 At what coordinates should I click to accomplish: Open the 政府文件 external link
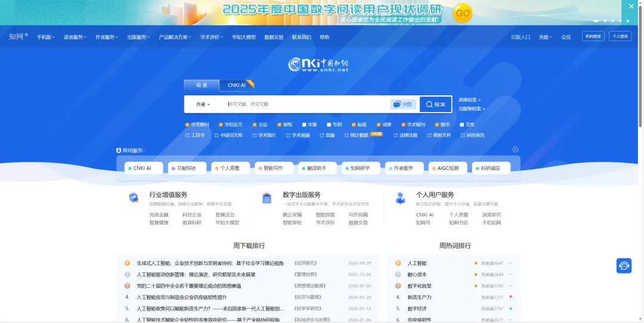[x=439, y=135]
